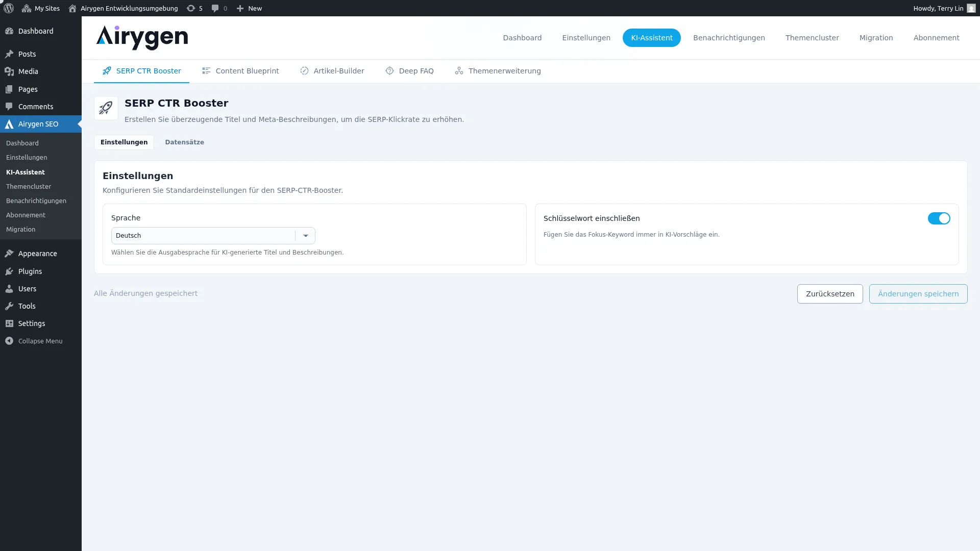Click the rocket icon on the SERP CTR Booster tab
This screenshot has width=980, height=551.
pos(107,71)
